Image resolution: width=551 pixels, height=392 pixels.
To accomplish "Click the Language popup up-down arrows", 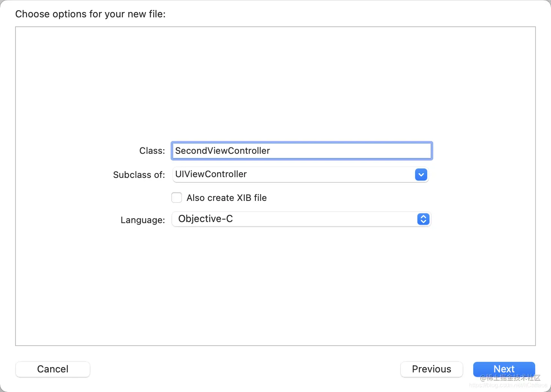I will [423, 219].
